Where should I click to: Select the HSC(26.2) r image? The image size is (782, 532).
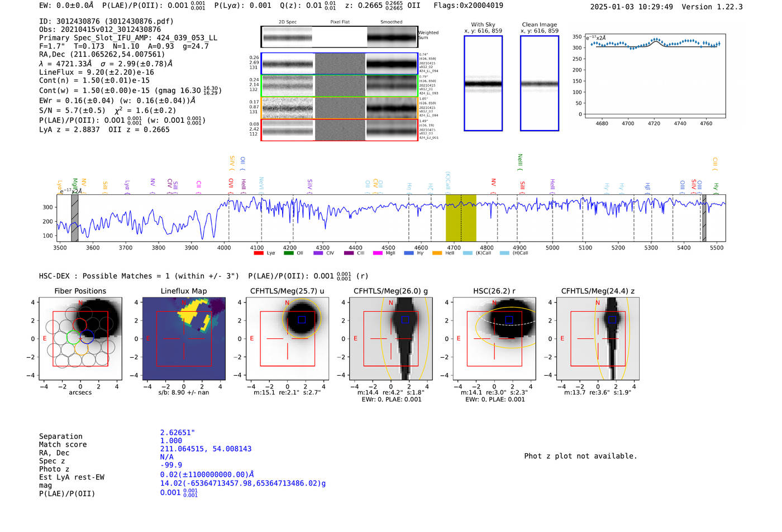click(494, 338)
